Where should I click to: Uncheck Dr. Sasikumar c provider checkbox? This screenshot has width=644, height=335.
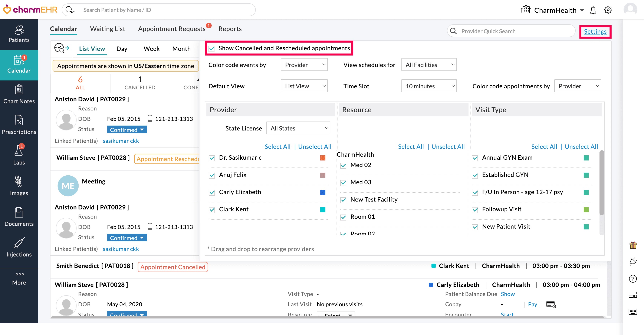click(212, 158)
